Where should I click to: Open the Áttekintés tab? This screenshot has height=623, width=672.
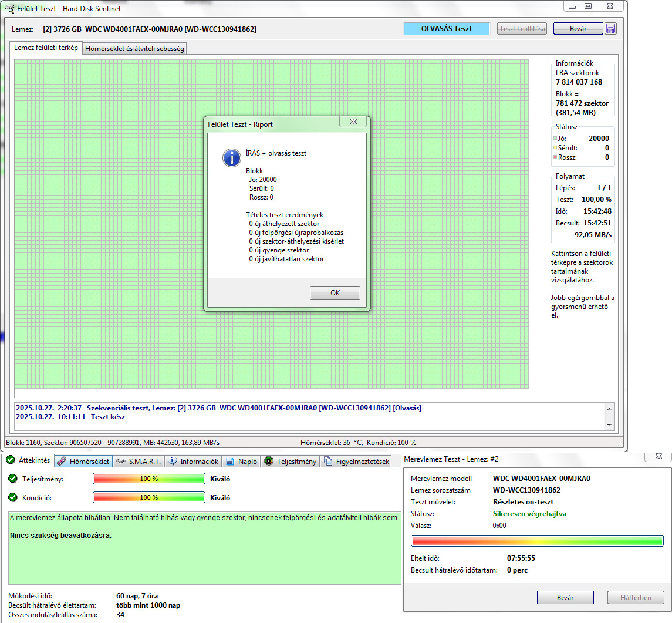tap(28, 460)
